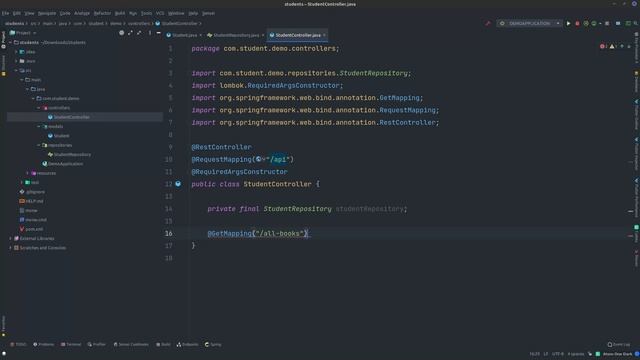Collapse the students project root node
The image size is (640, 360).
[x=11, y=42]
